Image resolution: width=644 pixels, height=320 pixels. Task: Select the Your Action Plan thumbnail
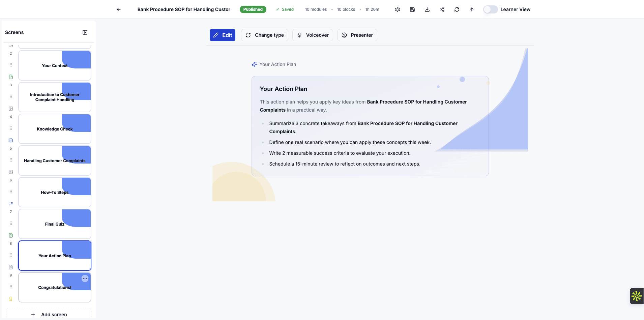pos(55,256)
